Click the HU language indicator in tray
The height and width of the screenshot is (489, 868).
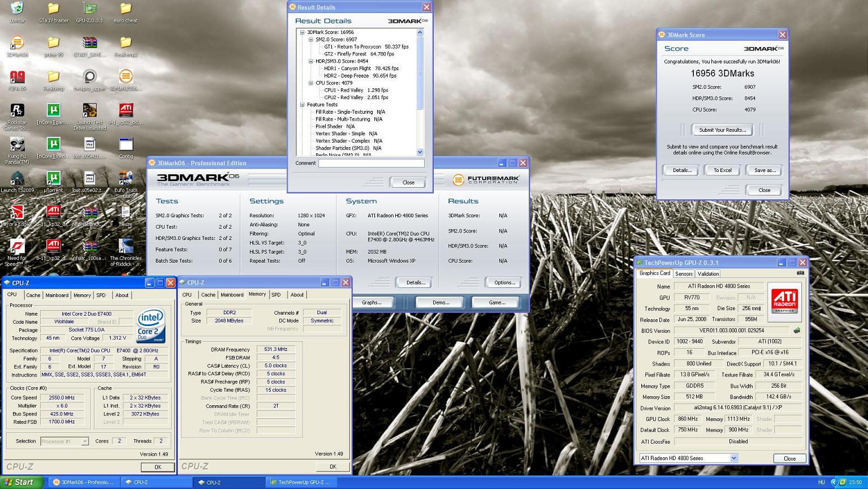(822, 482)
